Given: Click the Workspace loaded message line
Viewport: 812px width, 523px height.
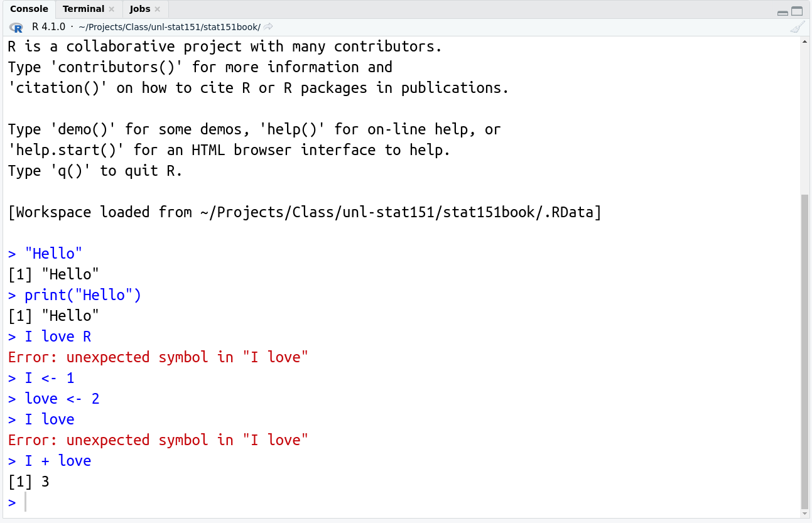Looking at the screenshot, I should click(305, 212).
